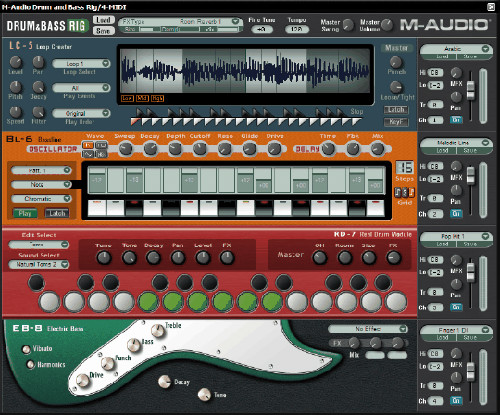Viewport: 500px width, 415px height.
Task: Click the red first slice marker
Action: point(135,122)
